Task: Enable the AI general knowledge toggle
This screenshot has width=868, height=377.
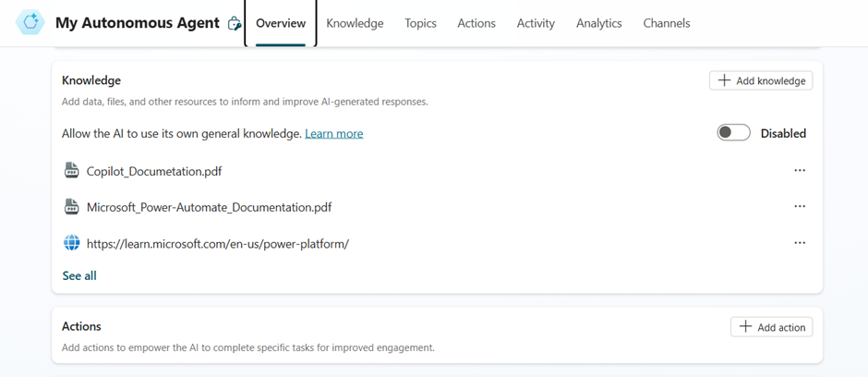Action: [x=733, y=133]
